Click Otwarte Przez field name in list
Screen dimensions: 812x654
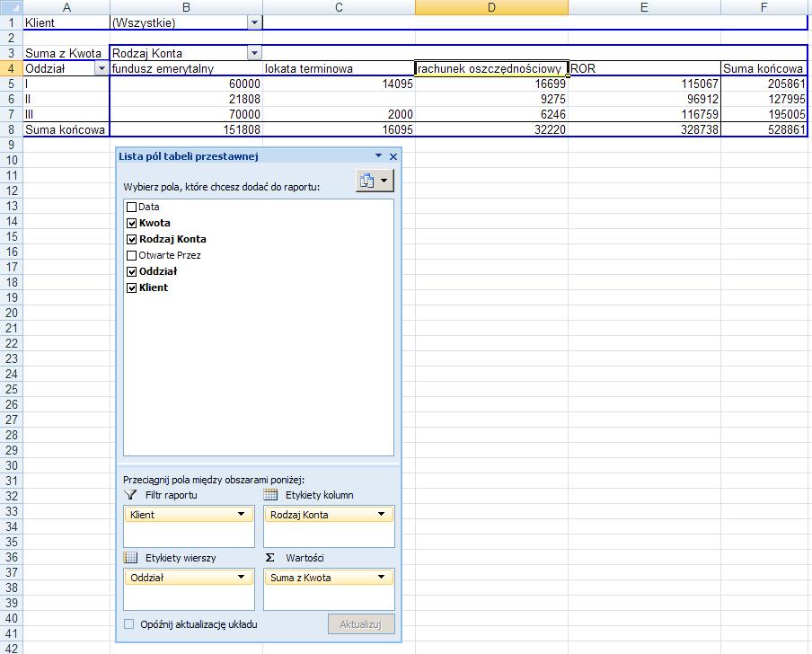[170, 255]
